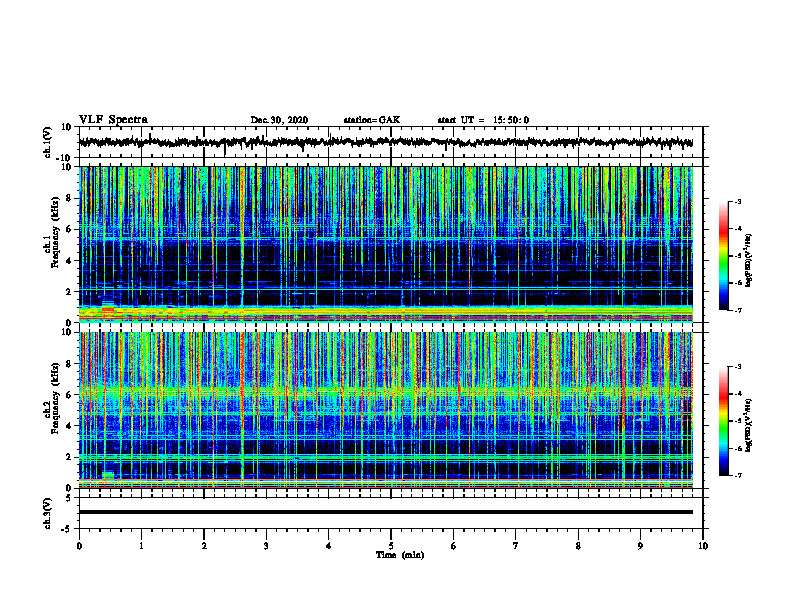This screenshot has height=612, width=792.
Task: Click the ch.1 color bar log(PSD) unit label
Action: pyautogui.click(x=749, y=260)
